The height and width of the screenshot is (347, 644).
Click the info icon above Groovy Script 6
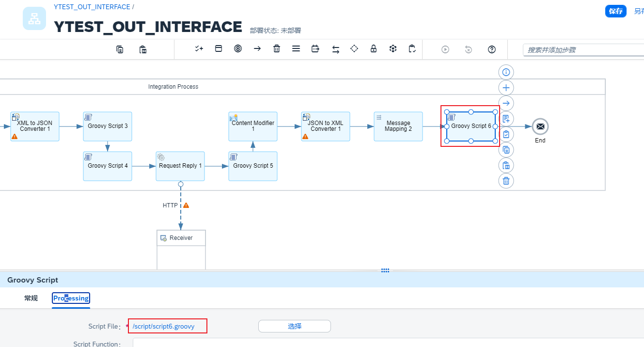point(506,72)
